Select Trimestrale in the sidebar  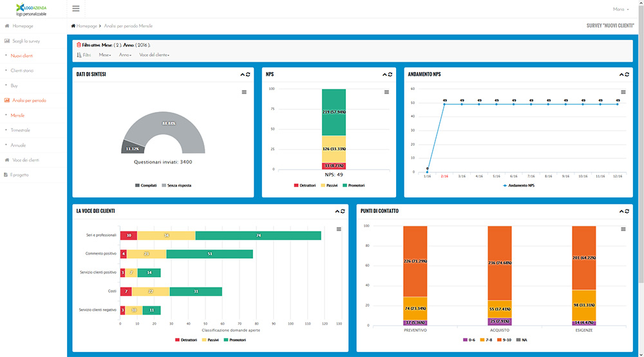[21, 130]
